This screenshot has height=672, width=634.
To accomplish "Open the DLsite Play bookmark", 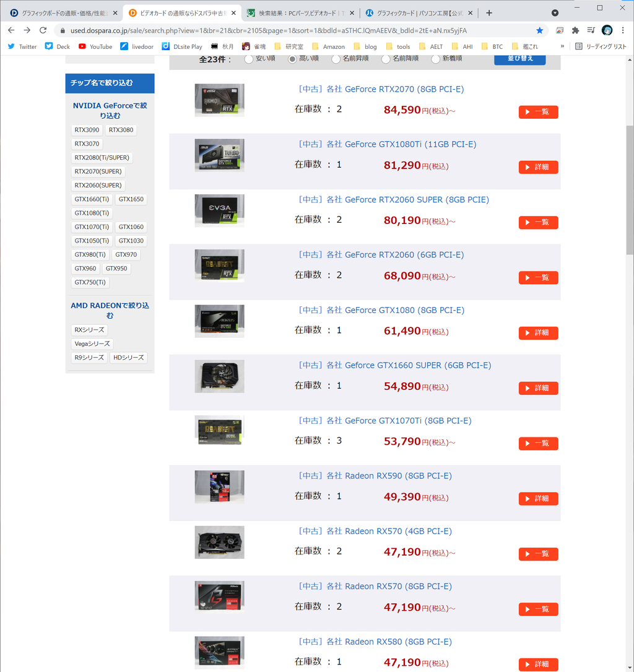I will (x=182, y=46).
